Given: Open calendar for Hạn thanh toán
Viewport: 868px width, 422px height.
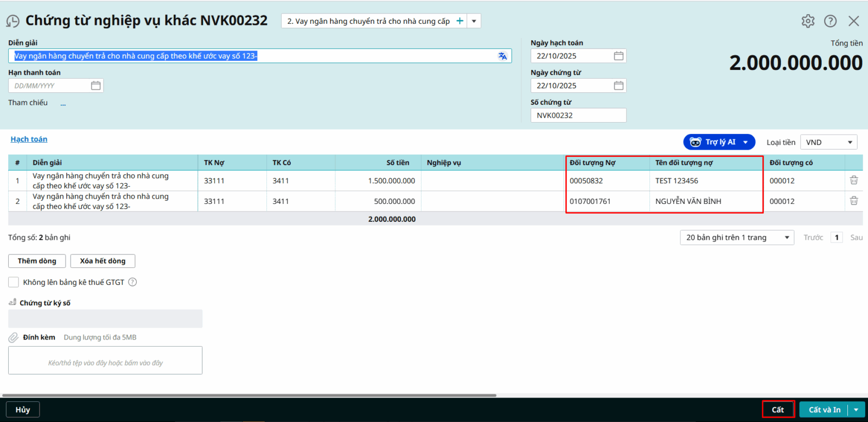Looking at the screenshot, I should (x=96, y=86).
